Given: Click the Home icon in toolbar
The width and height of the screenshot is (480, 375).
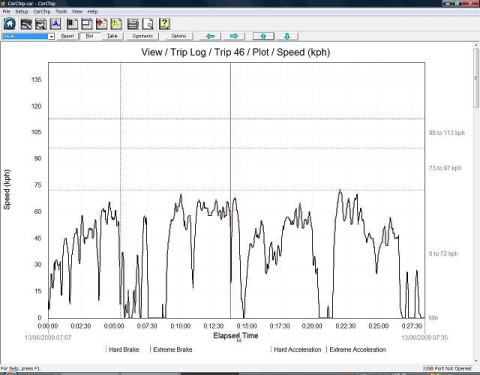Looking at the screenshot, I should tap(10, 24).
